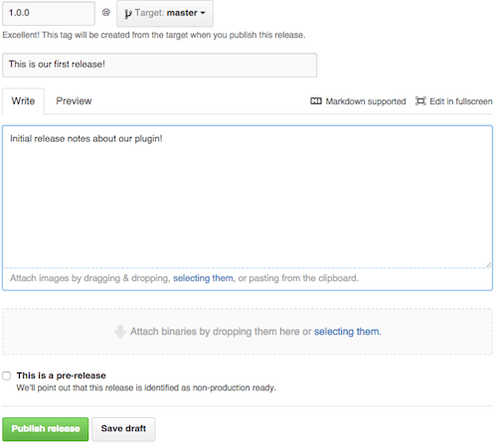Click the Save draft button

click(x=123, y=429)
